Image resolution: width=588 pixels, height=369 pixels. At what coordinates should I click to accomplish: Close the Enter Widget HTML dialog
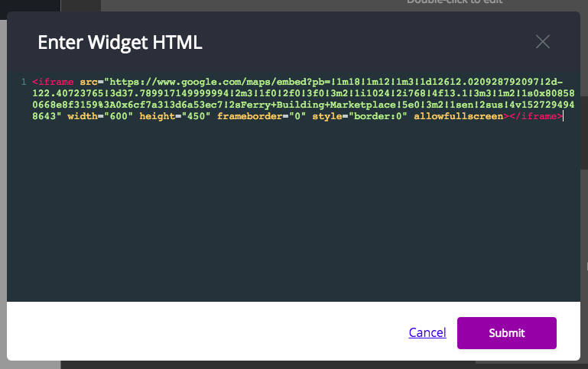[x=543, y=41]
